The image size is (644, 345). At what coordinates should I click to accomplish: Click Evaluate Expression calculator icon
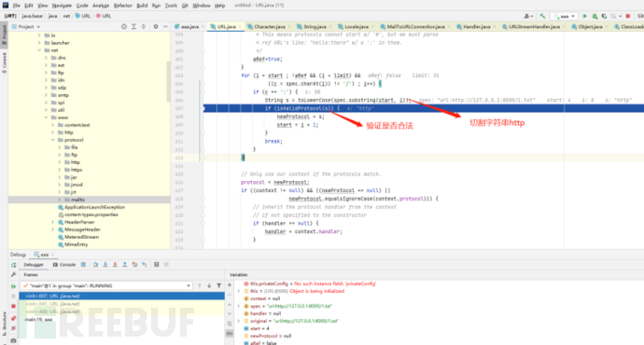157,265
